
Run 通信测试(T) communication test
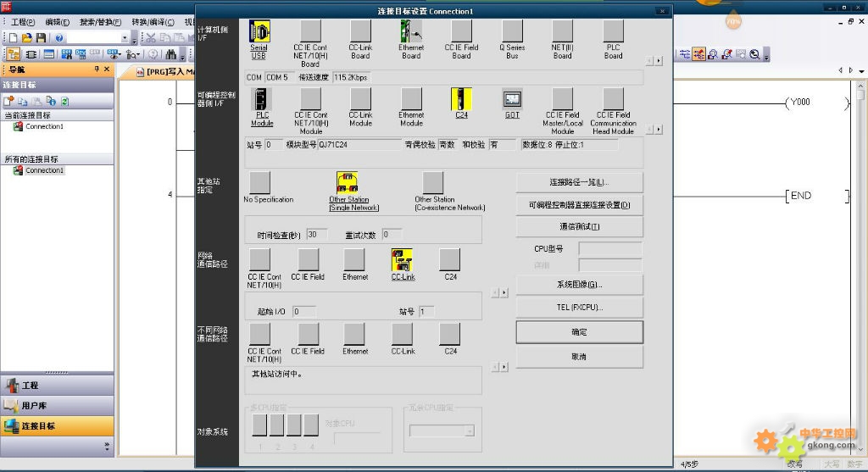(x=579, y=226)
